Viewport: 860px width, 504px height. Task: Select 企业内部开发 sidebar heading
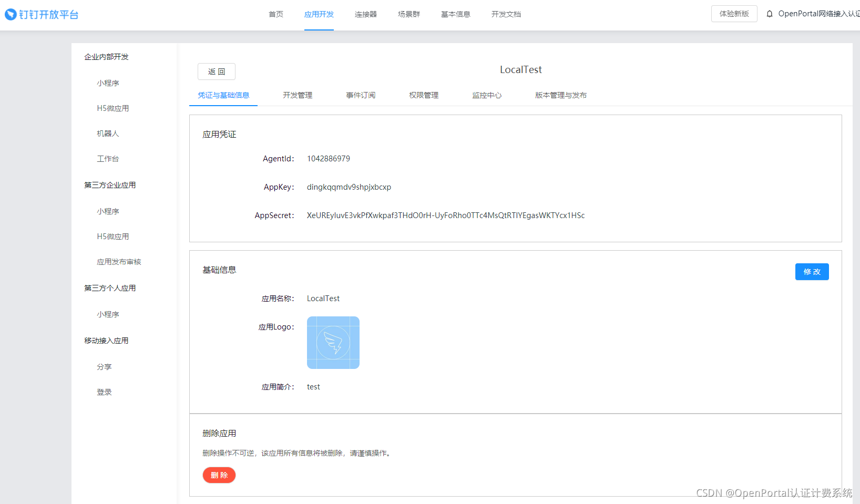pyautogui.click(x=106, y=57)
